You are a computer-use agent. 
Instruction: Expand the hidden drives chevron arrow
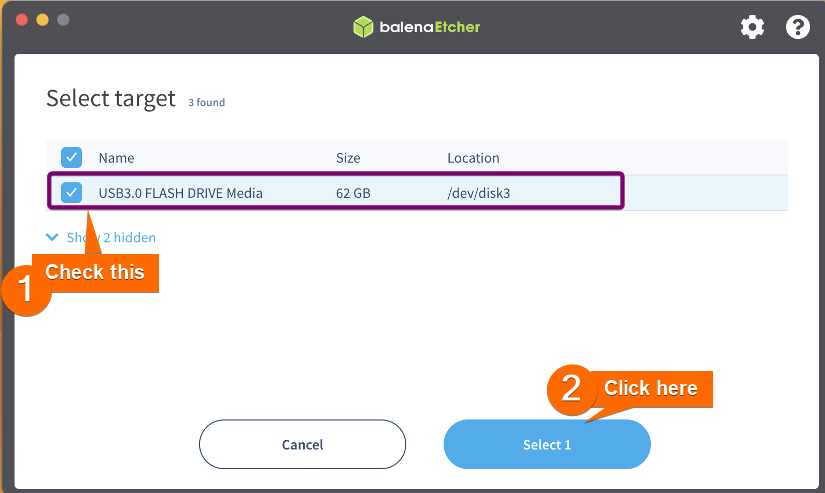click(x=52, y=237)
